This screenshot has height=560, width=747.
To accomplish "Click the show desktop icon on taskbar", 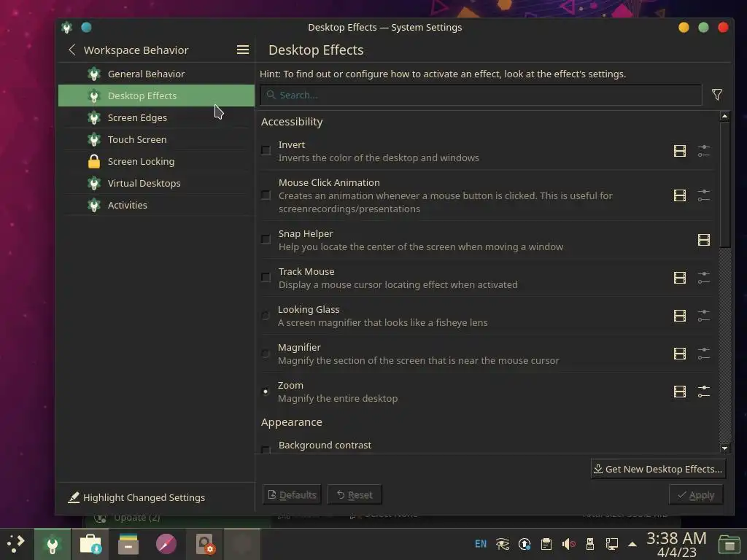I will 729,544.
